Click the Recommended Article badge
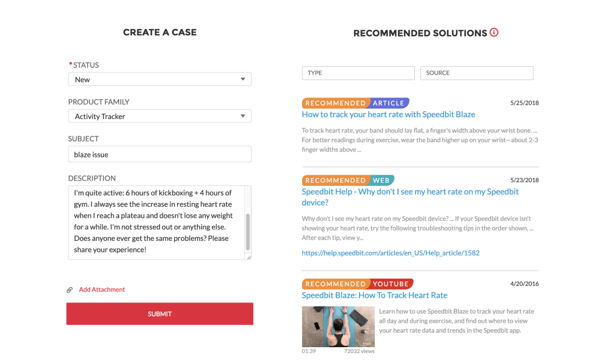 tap(355, 103)
